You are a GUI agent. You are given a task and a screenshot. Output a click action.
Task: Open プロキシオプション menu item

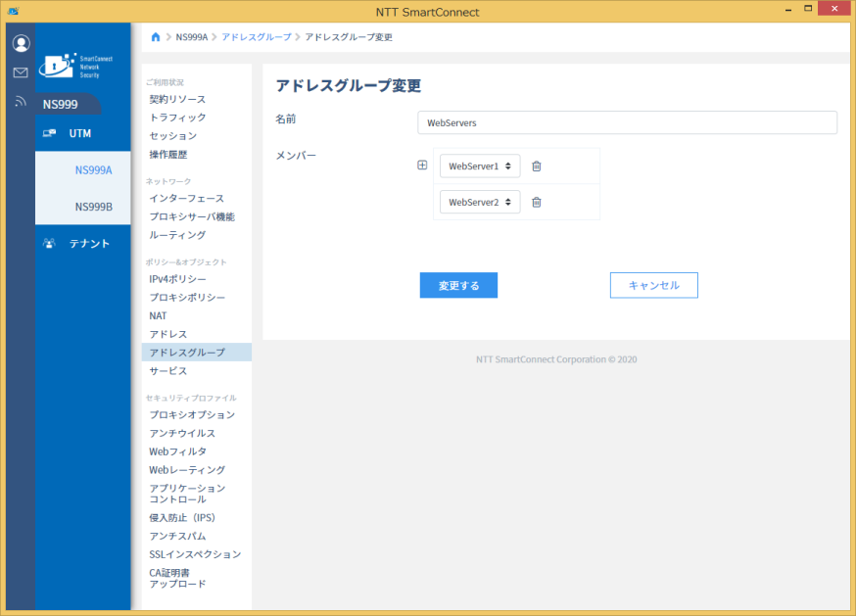tap(192, 415)
